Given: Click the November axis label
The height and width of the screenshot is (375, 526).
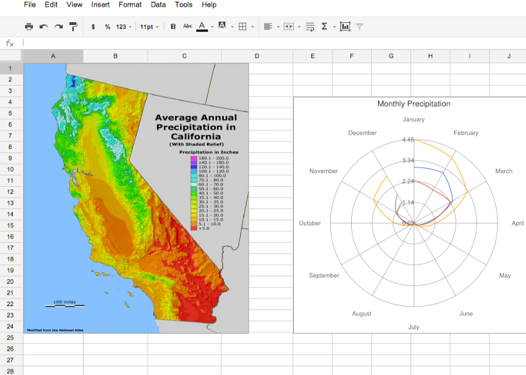Looking at the screenshot, I should 323,171.
